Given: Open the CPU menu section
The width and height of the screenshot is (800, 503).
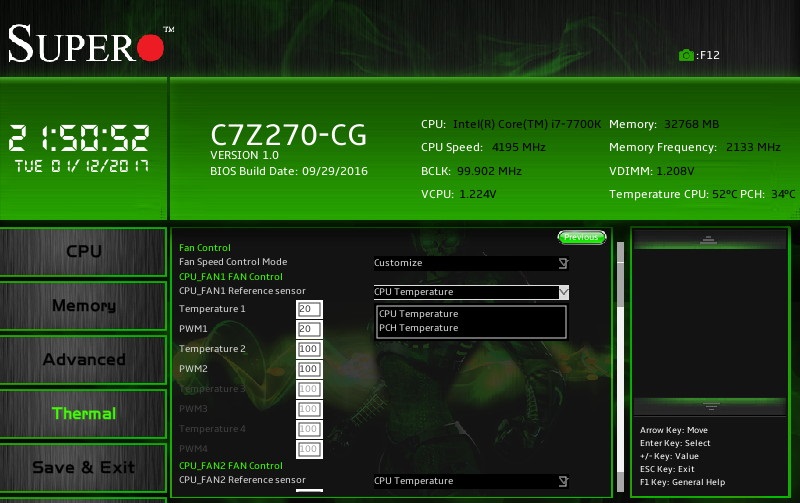Looking at the screenshot, I should (x=83, y=252).
